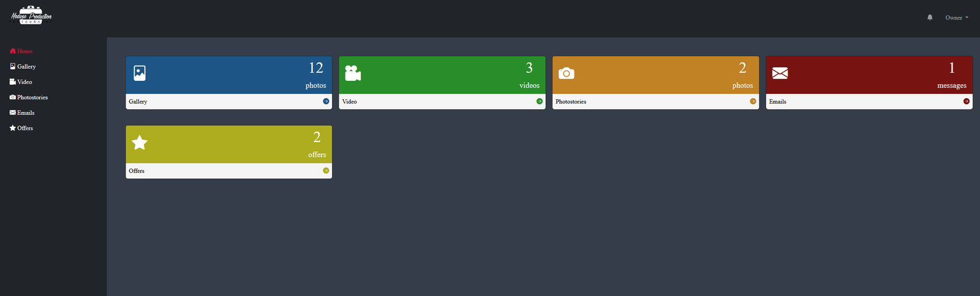This screenshot has width=980, height=296.
Task: Click the red Emails card arrow icon
Action: click(967, 102)
